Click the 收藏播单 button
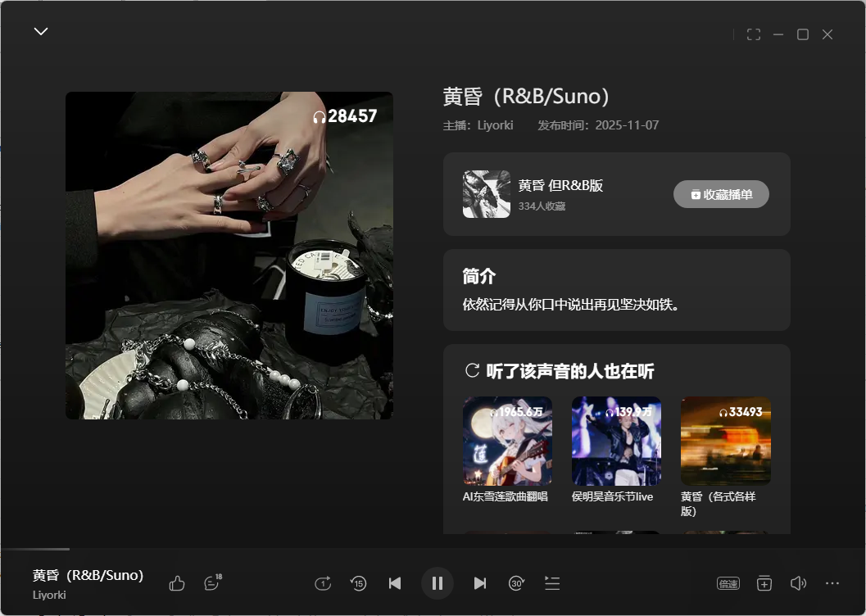 (x=721, y=194)
